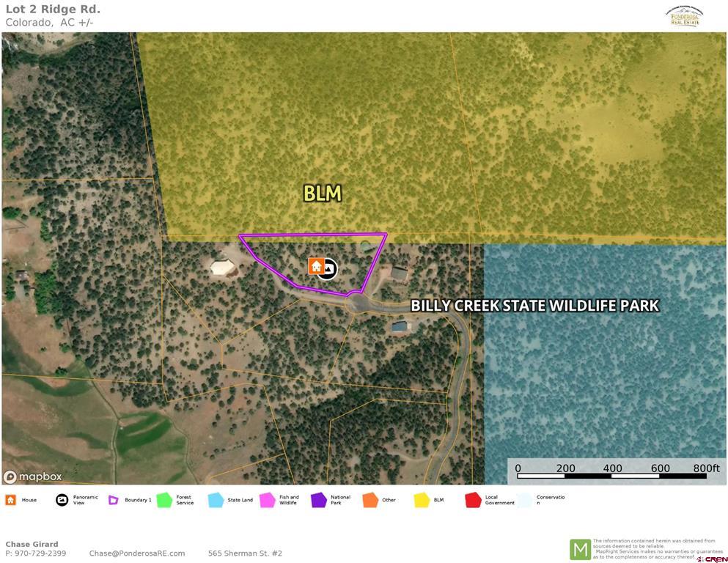This screenshot has width=728, height=563.
Task: Click the phone number 970-729-2399
Action: click(40, 553)
